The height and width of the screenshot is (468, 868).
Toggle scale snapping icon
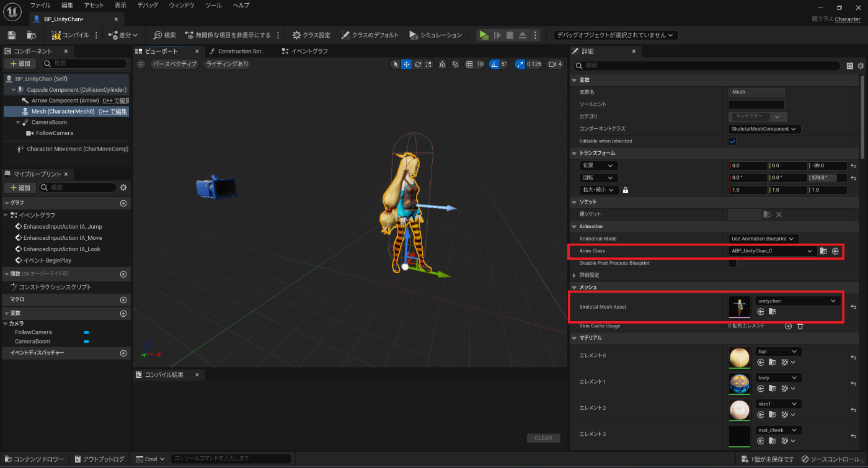coord(520,64)
